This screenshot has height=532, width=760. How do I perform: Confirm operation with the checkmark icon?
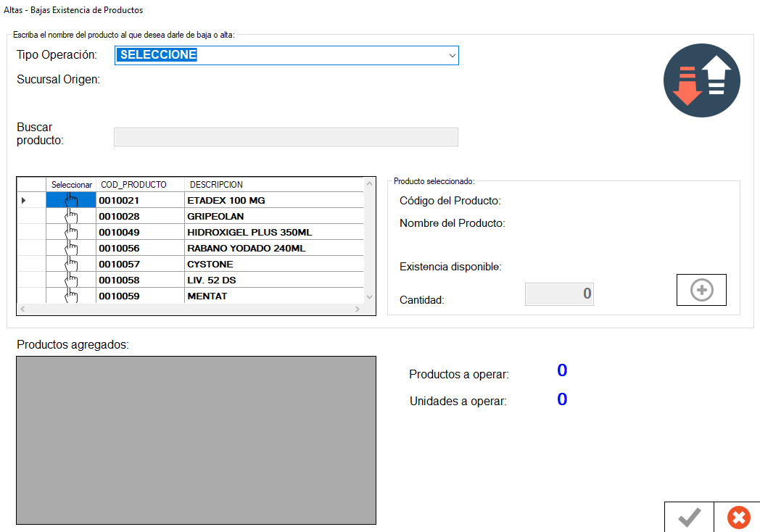coord(689,517)
